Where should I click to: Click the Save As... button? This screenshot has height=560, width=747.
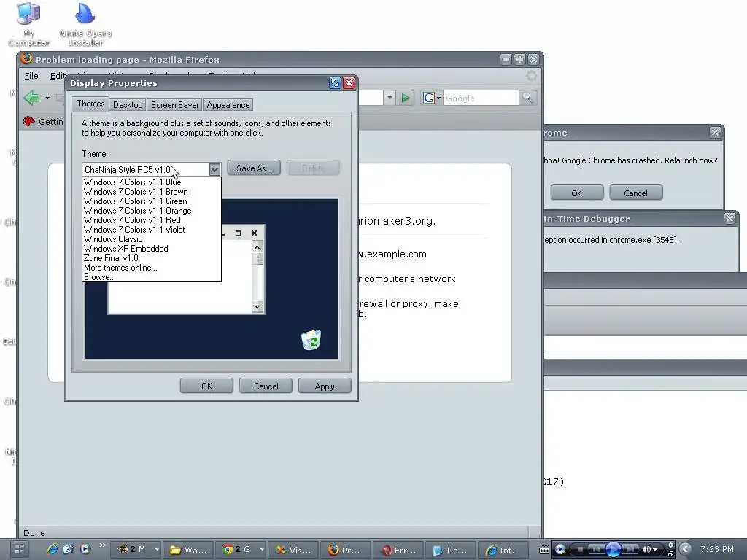point(254,168)
